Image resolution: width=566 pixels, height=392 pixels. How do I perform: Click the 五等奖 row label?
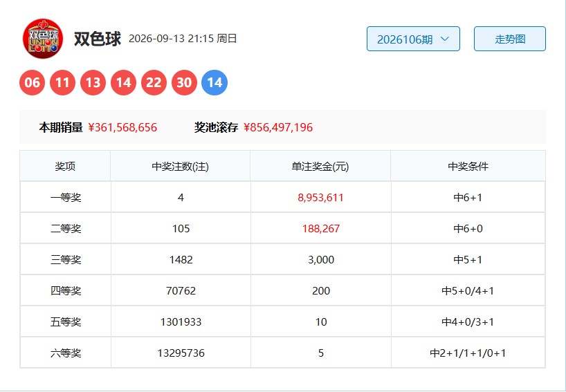[x=66, y=321]
